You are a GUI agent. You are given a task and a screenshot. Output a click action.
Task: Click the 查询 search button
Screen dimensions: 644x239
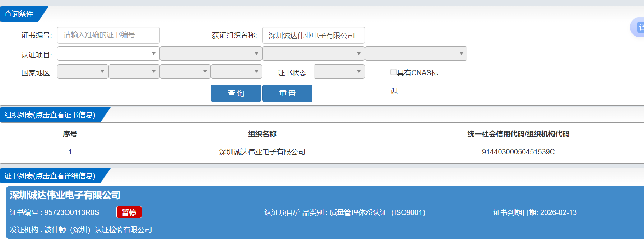(x=236, y=93)
